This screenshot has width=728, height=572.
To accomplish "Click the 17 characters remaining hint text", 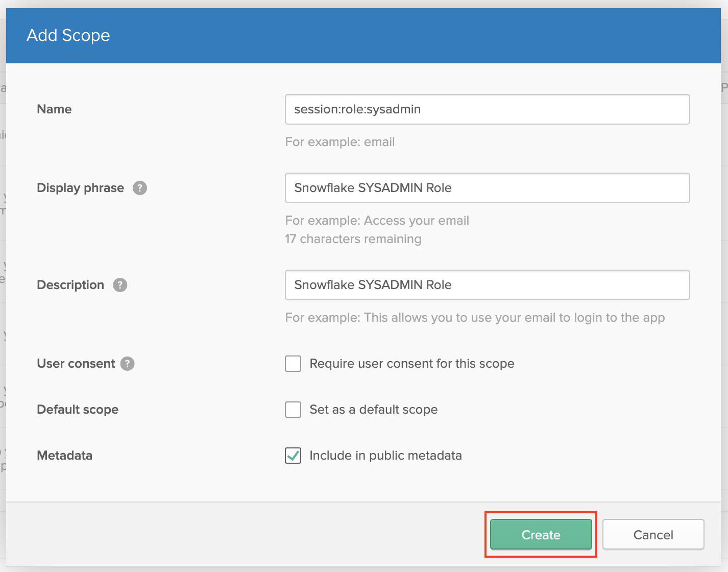I will 353,239.
